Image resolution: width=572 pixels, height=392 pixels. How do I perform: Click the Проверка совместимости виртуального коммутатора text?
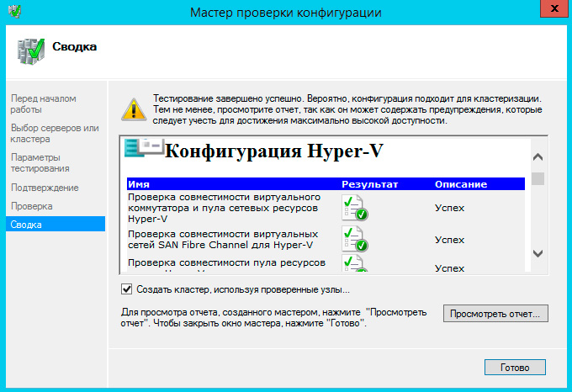(x=224, y=208)
